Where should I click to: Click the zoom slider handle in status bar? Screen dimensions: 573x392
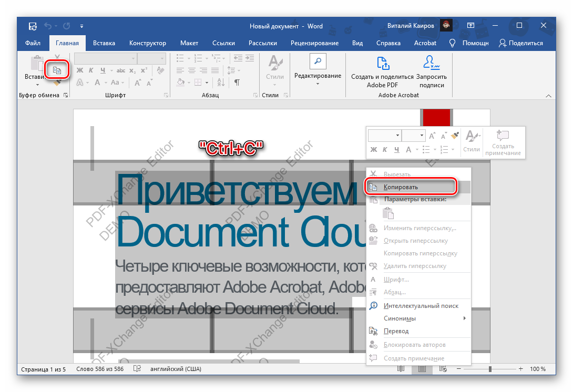[x=490, y=369]
